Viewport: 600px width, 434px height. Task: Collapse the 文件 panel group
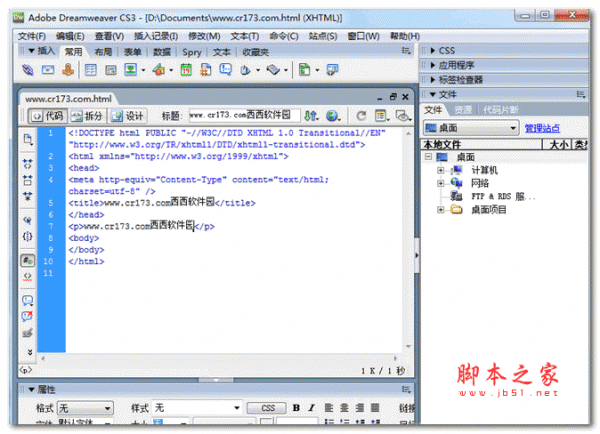click(433, 94)
